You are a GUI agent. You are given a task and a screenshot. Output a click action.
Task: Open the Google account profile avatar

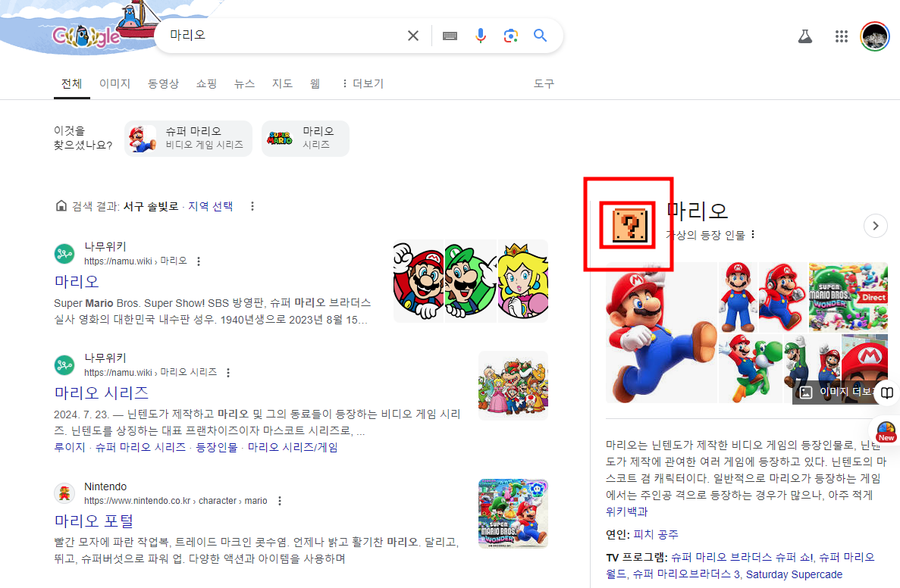coord(875,36)
